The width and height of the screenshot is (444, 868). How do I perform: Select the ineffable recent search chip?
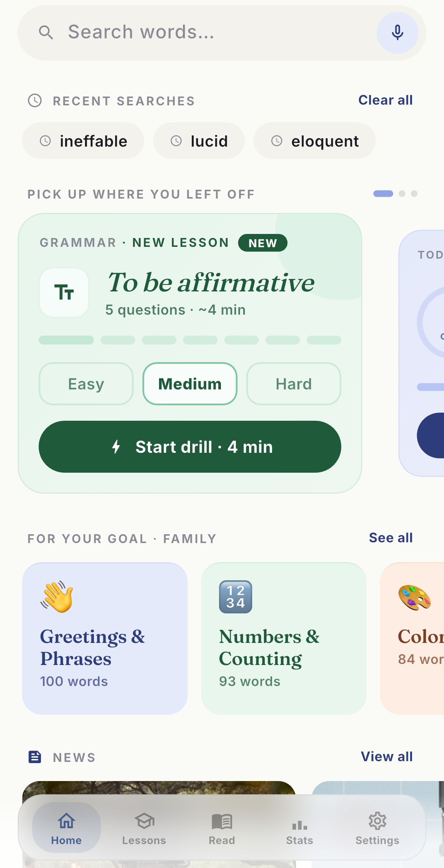[x=83, y=141]
